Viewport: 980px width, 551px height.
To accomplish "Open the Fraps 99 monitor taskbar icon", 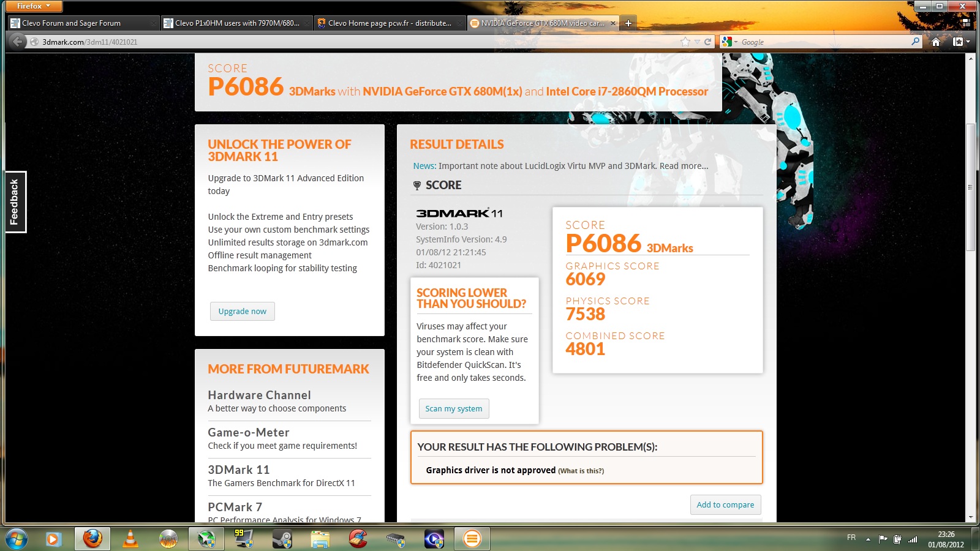I will tap(244, 539).
